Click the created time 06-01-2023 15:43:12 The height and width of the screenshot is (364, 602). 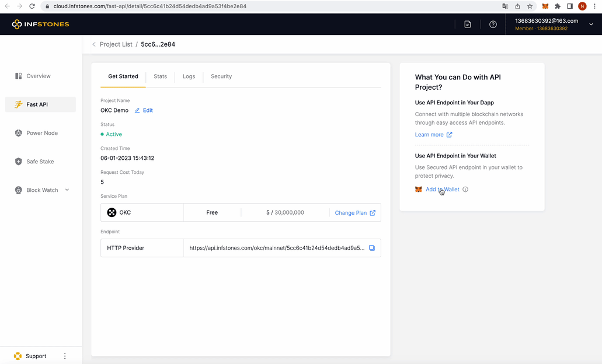pyautogui.click(x=127, y=158)
